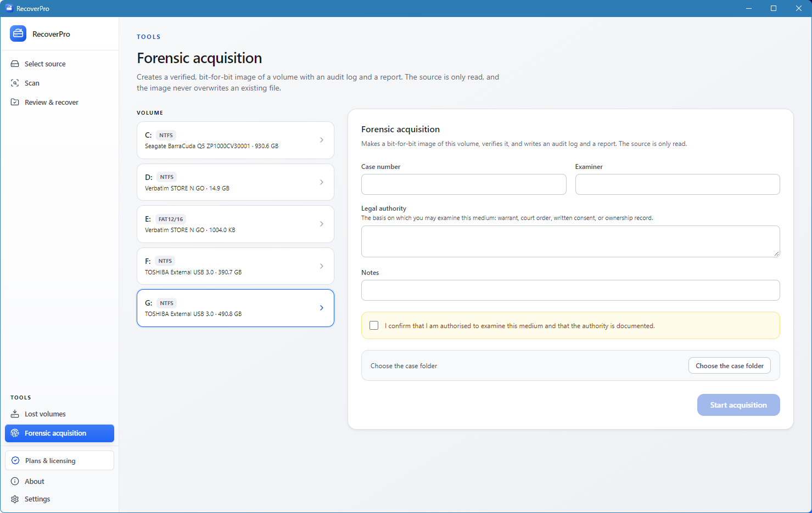The height and width of the screenshot is (513, 812).
Task: Open the About page
Action: coord(59,481)
